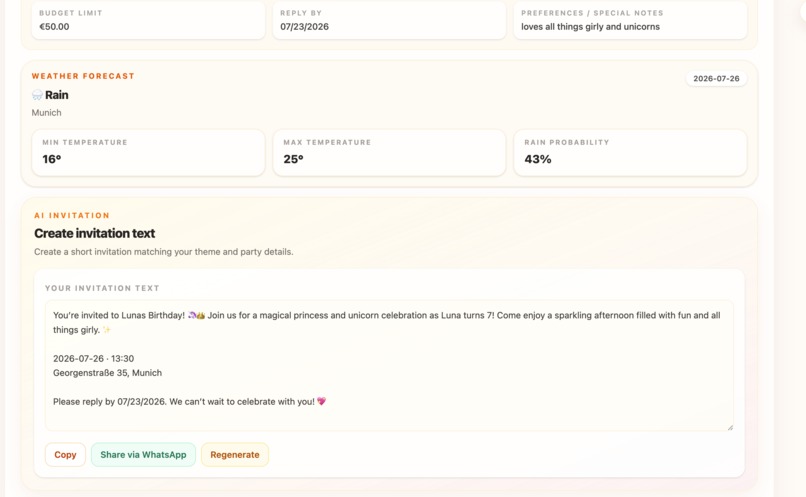Click the subtitle about matching your theme
This screenshot has width=806, height=497.
(163, 252)
